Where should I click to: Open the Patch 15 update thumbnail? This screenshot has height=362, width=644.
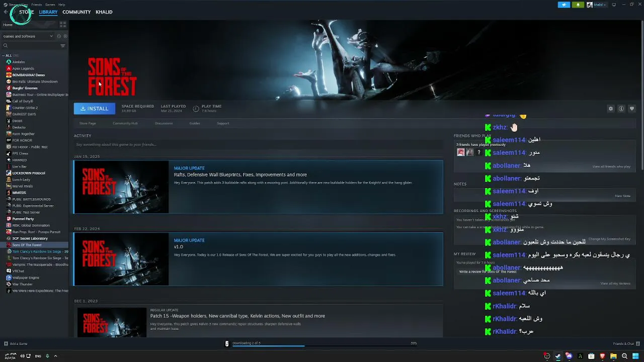pos(111,322)
